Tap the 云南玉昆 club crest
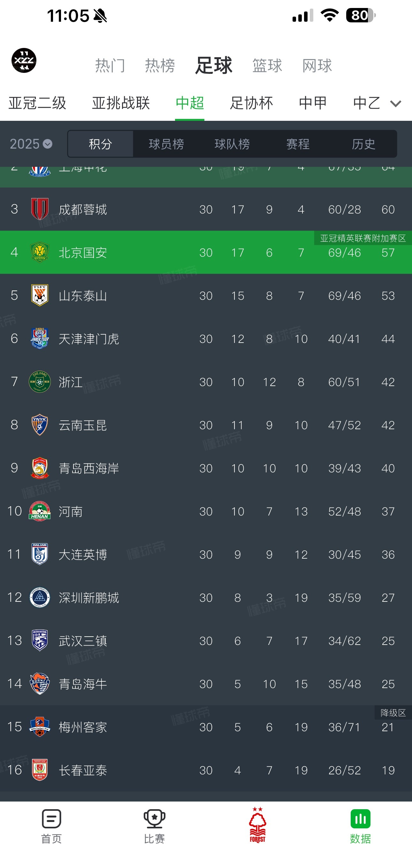The image size is (412, 868). pos(40,424)
